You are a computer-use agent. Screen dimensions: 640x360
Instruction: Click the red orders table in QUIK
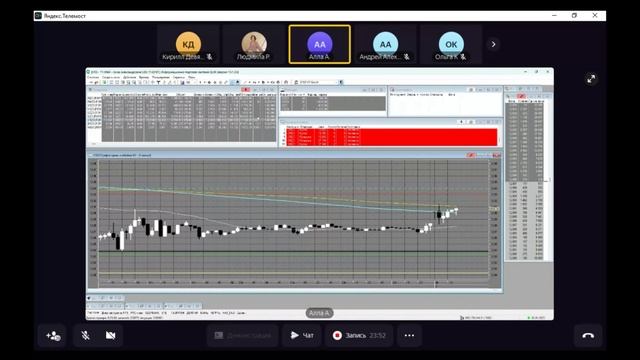[392, 137]
